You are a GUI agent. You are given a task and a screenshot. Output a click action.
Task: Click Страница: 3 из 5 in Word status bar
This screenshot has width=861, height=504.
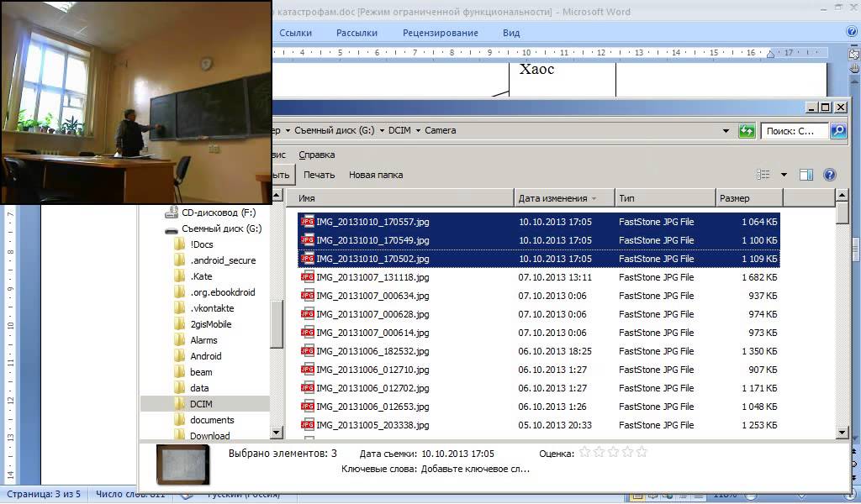44,494
